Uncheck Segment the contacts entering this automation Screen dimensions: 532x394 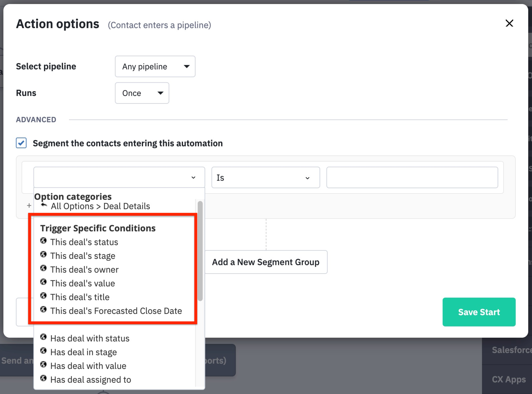[21, 143]
